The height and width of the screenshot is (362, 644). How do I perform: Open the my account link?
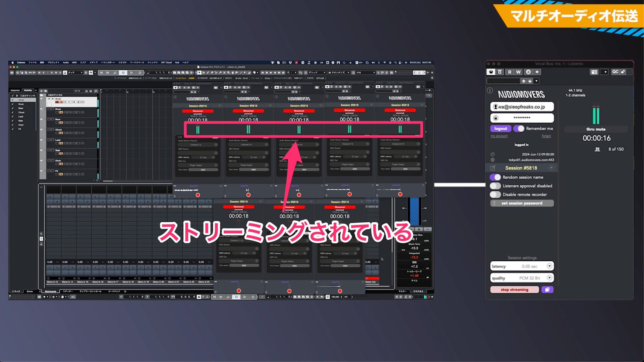click(x=499, y=136)
